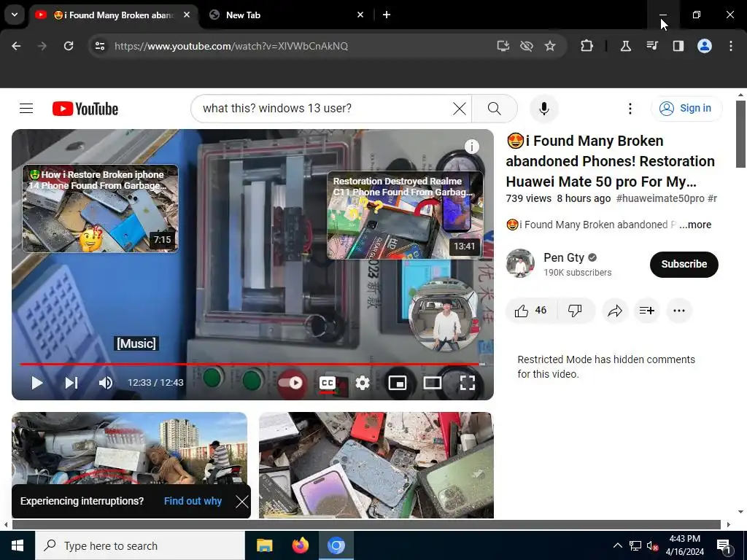Show hidden system tray icons chevron
The width and height of the screenshot is (747, 560).
[x=617, y=545]
